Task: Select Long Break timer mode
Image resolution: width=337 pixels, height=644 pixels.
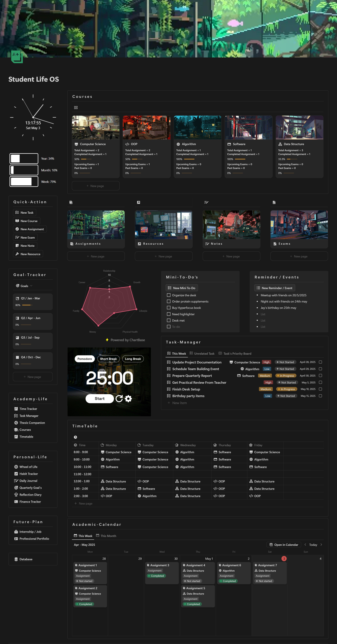Action: coord(133,359)
